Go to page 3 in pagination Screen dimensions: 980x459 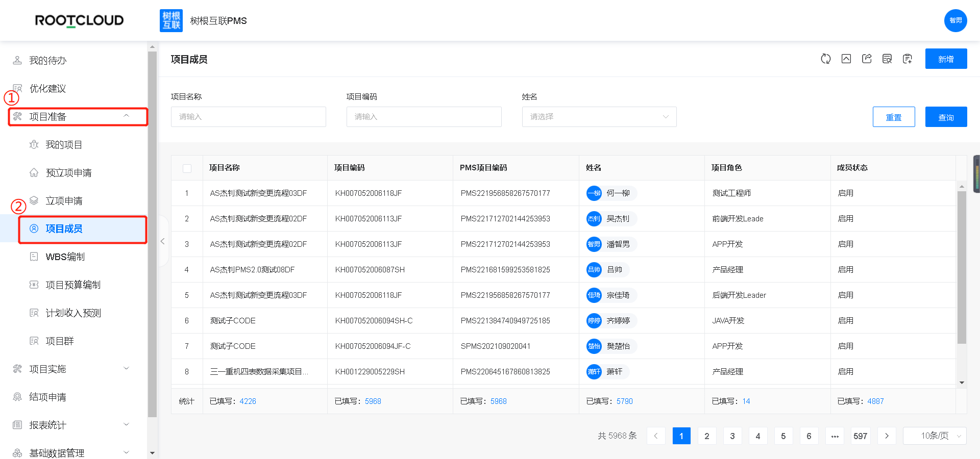(732, 436)
